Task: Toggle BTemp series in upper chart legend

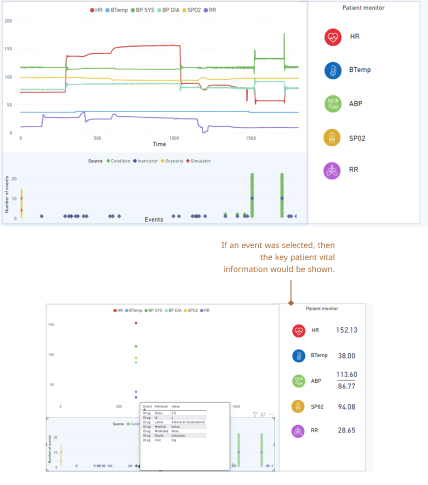Action: (x=117, y=10)
